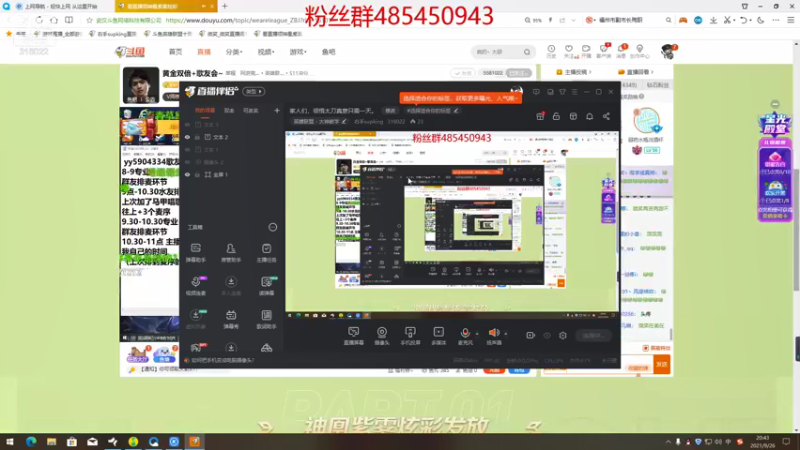Click the gift box icon with red badge
The height and width of the screenshot is (450, 800).
(x=540, y=116)
